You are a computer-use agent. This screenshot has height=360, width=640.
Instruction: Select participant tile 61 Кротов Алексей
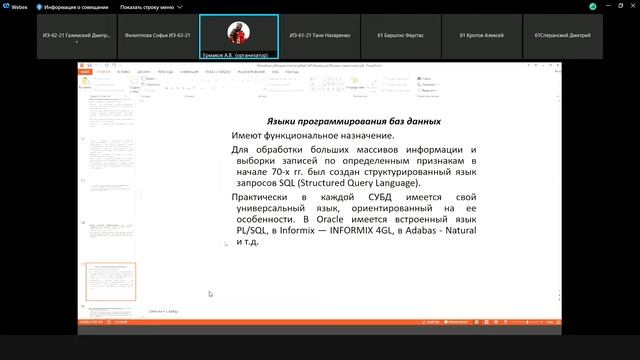click(482, 36)
